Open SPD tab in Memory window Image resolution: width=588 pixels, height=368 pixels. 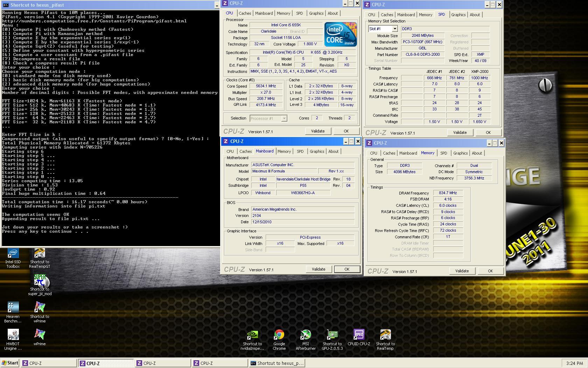(443, 153)
